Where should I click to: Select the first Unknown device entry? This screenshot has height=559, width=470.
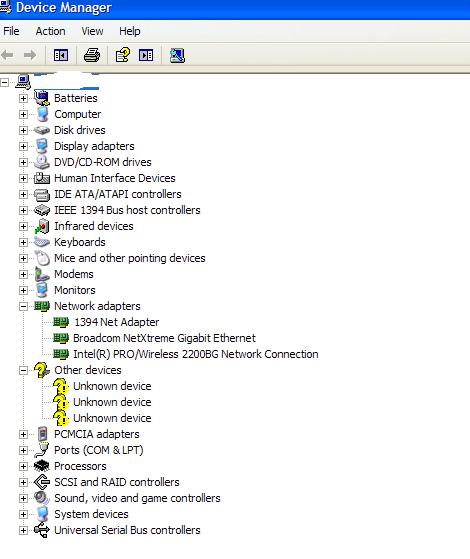[112, 386]
